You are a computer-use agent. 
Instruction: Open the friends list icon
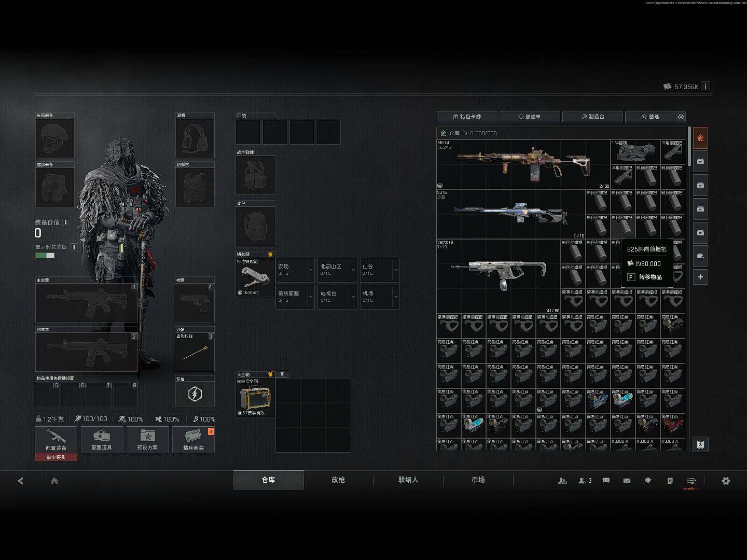562,481
